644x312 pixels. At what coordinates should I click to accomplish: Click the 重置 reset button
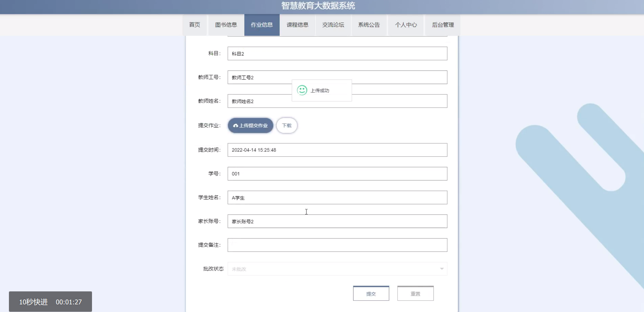tap(415, 293)
